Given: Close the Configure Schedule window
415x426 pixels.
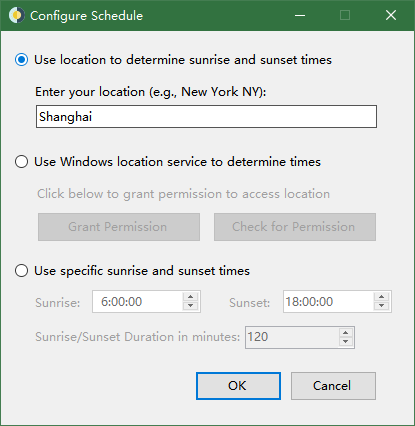Looking at the screenshot, I should click(391, 15).
